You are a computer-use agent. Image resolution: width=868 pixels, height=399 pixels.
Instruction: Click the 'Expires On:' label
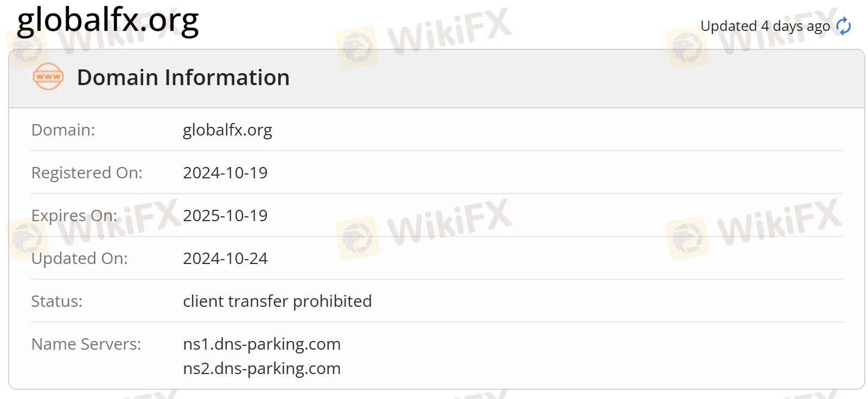pos(74,216)
